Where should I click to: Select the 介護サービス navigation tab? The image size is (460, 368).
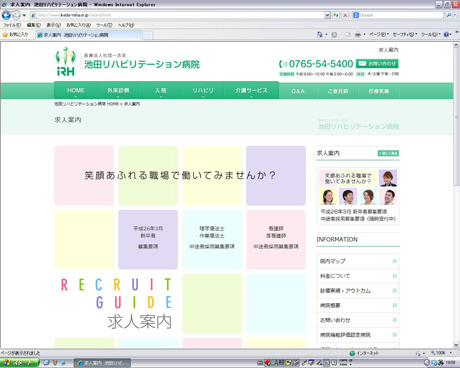tap(251, 90)
